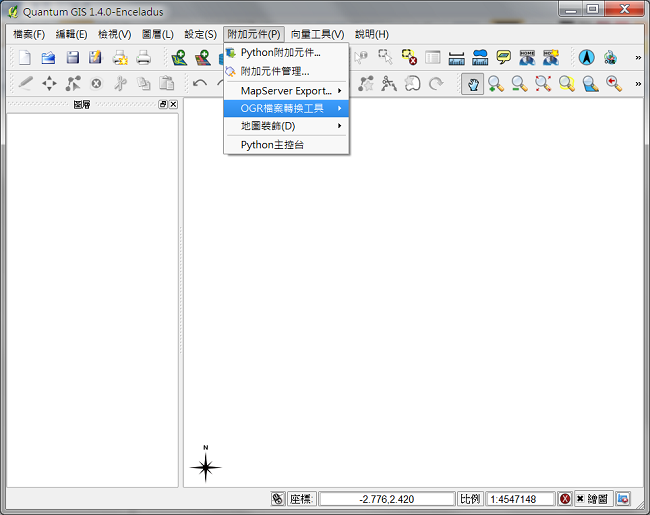Select the Measure Area tool
Viewport: 650px width, 515px height.
480,58
